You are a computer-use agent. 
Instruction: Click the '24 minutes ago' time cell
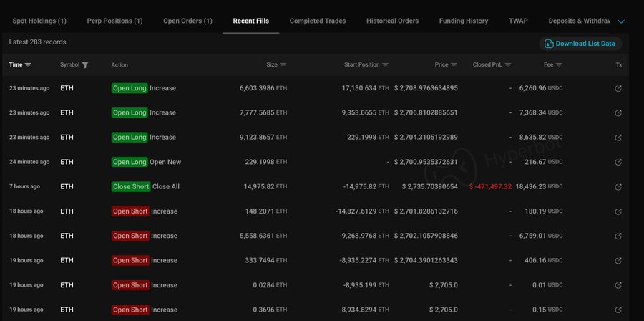click(x=29, y=162)
